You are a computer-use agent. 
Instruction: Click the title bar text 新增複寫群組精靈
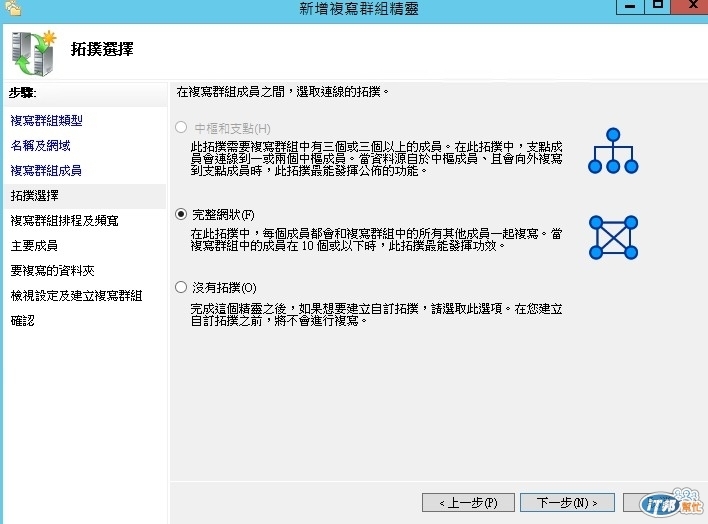359,9
